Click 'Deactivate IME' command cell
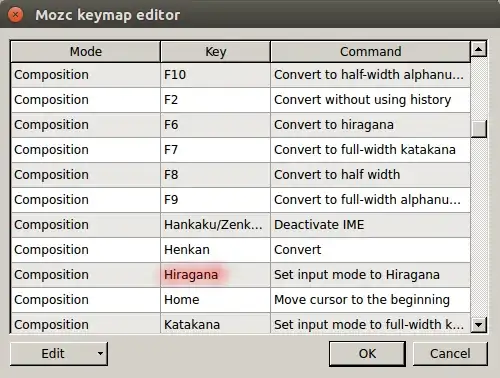This screenshot has height=378, width=500. (370, 225)
